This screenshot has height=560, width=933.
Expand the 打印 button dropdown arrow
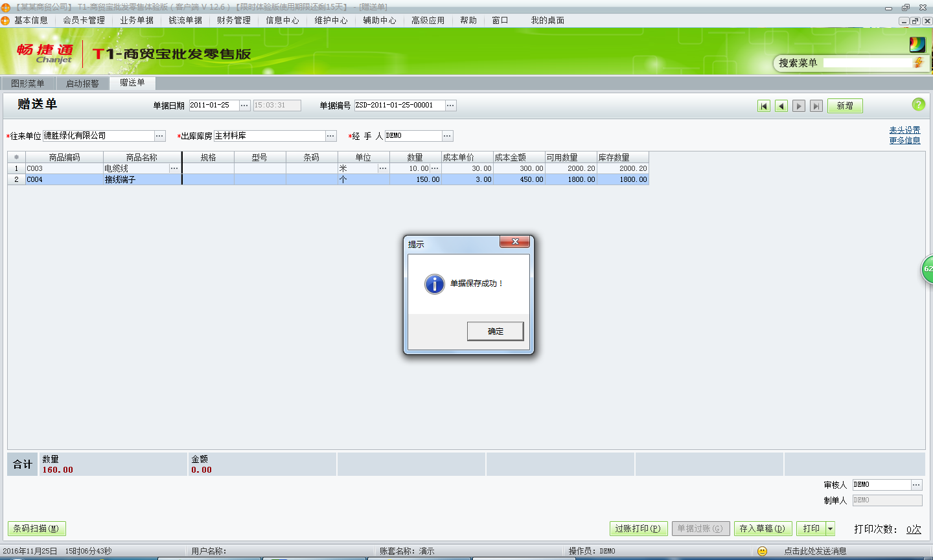pyautogui.click(x=830, y=529)
